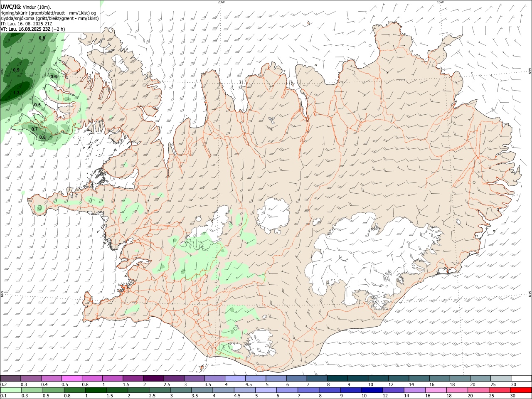Click the light pink swatch between 16 and 18

point(436,390)
